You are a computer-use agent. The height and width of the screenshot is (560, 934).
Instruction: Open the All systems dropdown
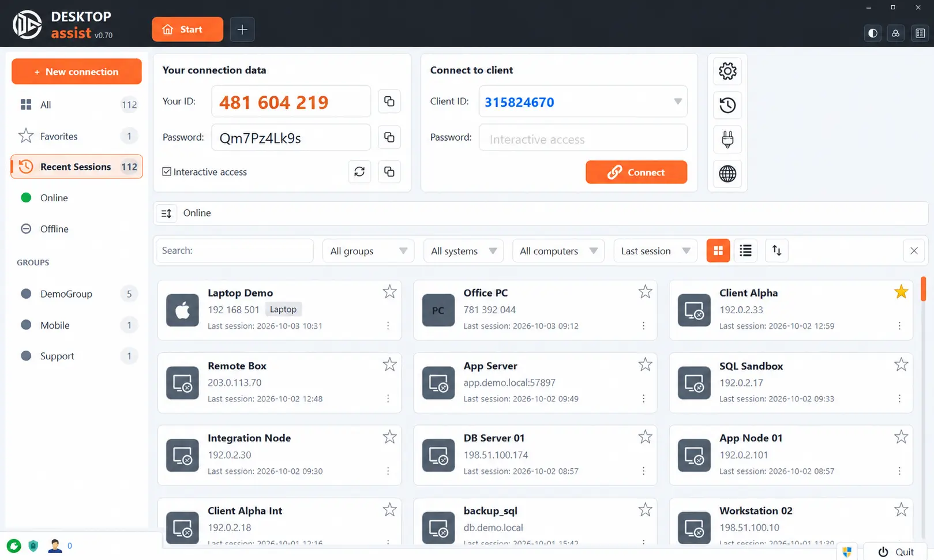pos(463,251)
